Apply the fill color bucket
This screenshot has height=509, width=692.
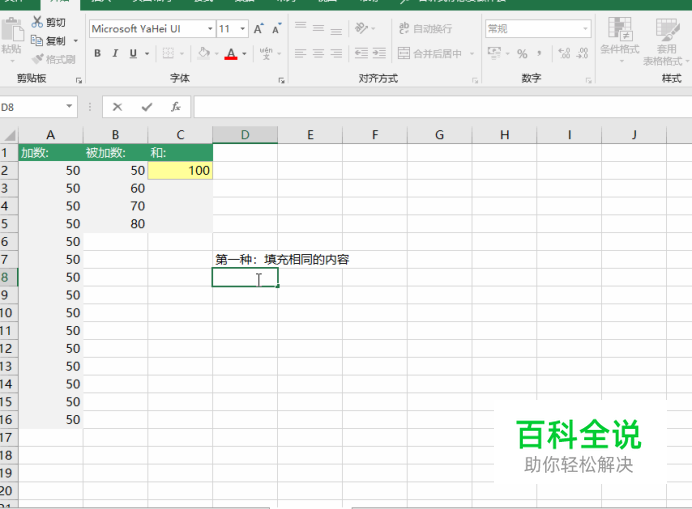tap(203, 53)
